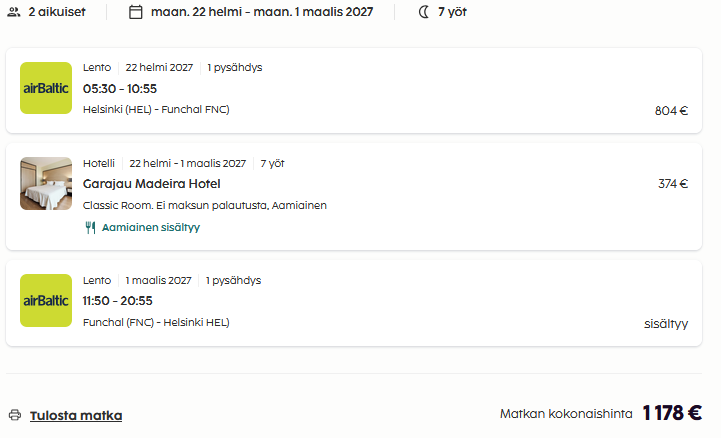
Task: Click the total price 1 178 €
Action: point(672,413)
